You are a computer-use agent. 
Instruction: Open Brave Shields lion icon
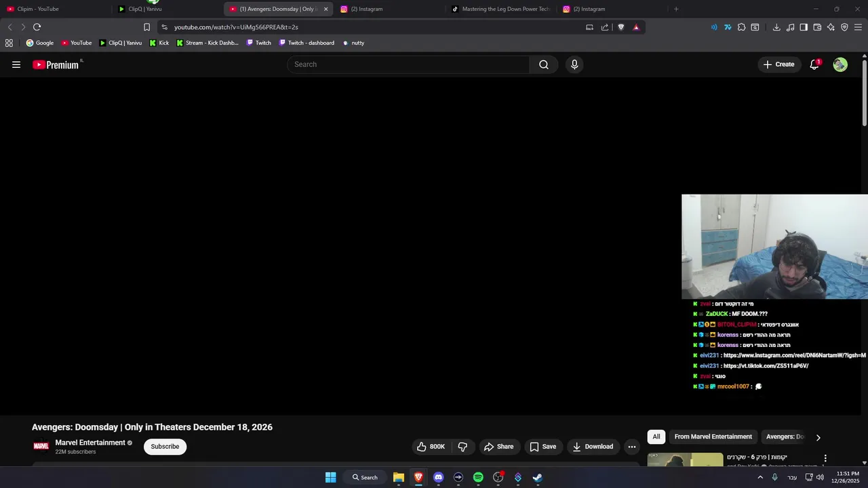click(x=620, y=27)
